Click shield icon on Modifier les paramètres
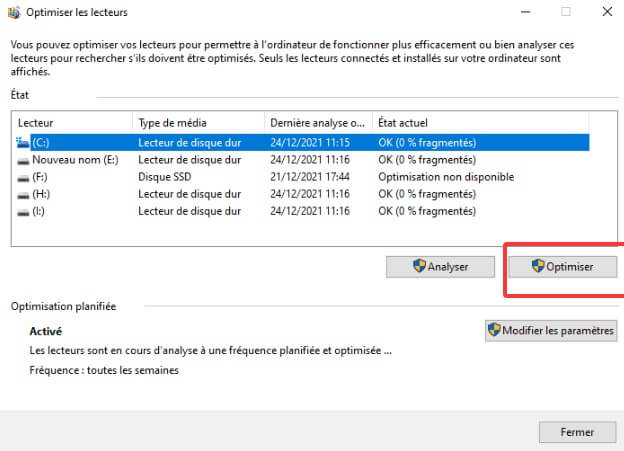624x451 pixels. click(x=494, y=330)
